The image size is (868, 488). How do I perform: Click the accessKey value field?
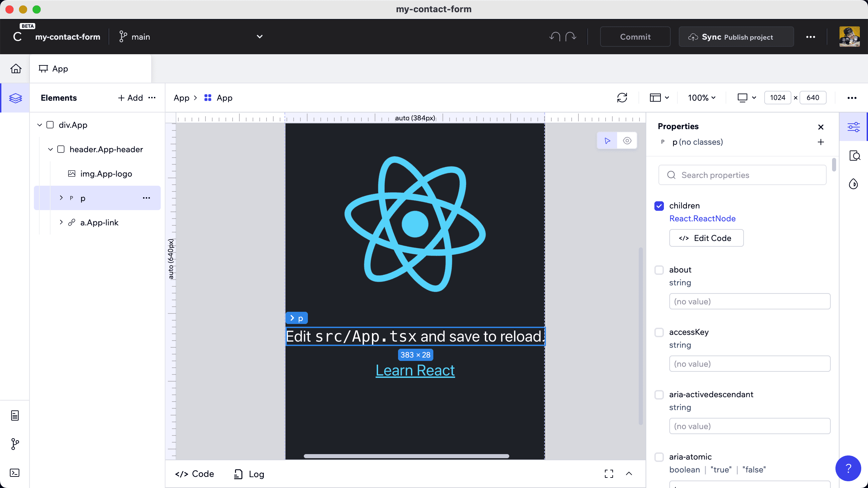[750, 364]
